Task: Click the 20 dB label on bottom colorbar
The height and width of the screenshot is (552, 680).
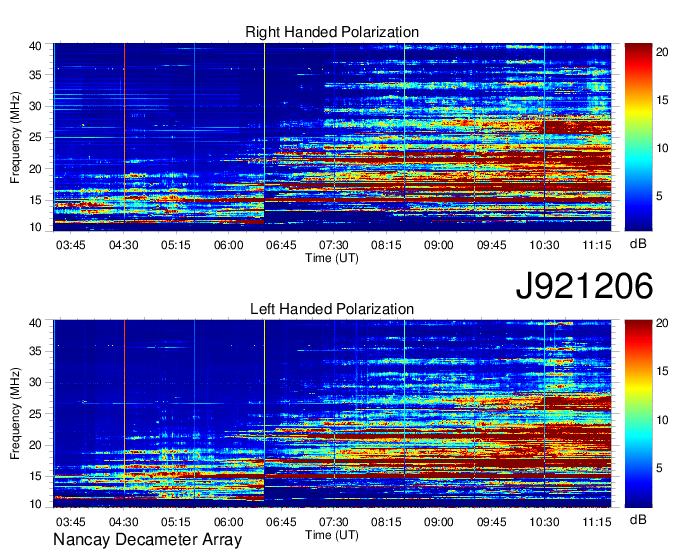Action: pyautogui.click(x=662, y=323)
